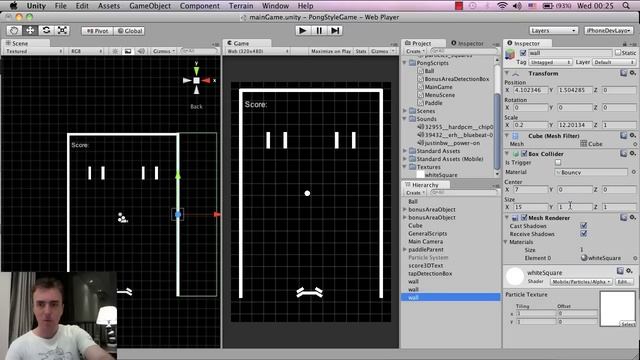Open the RGB render mode dropdown

[86, 51]
